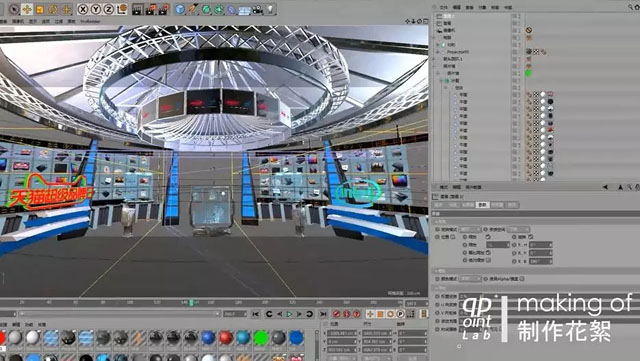The width and height of the screenshot is (640, 361).
Task: Click the Spline pen tool icon
Action: (x=193, y=9)
